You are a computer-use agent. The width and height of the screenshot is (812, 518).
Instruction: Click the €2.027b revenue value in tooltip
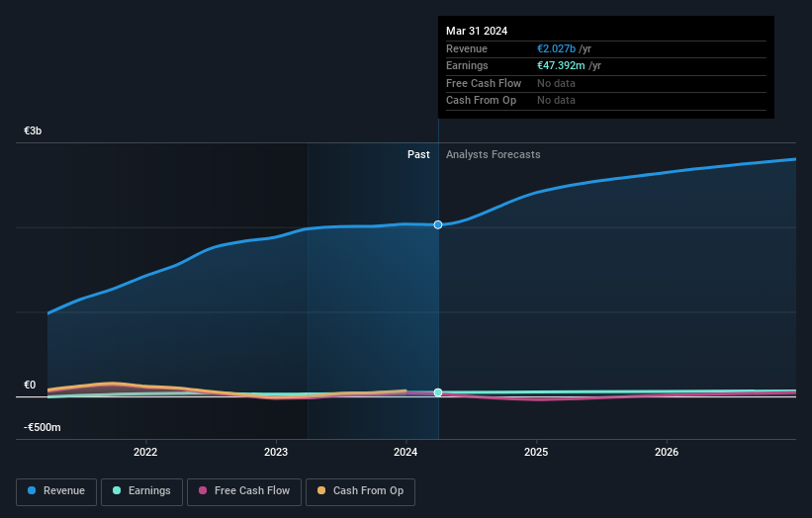tap(556, 48)
